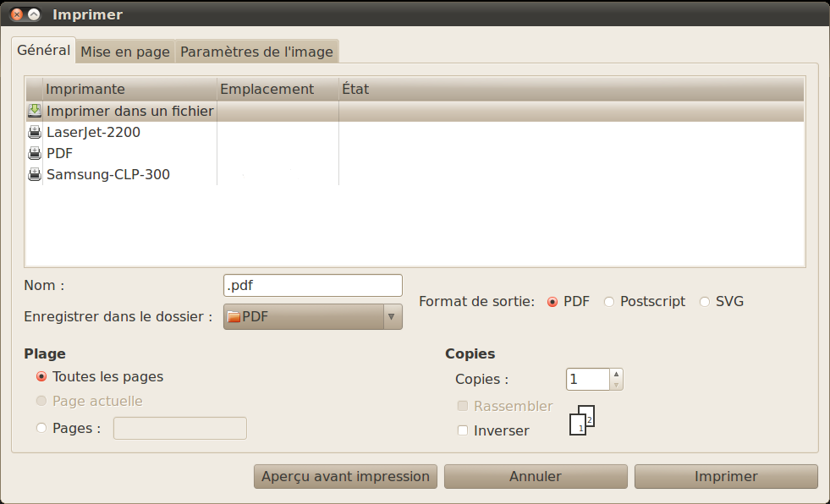Open the Paramètres de l'image tab

pyautogui.click(x=256, y=52)
